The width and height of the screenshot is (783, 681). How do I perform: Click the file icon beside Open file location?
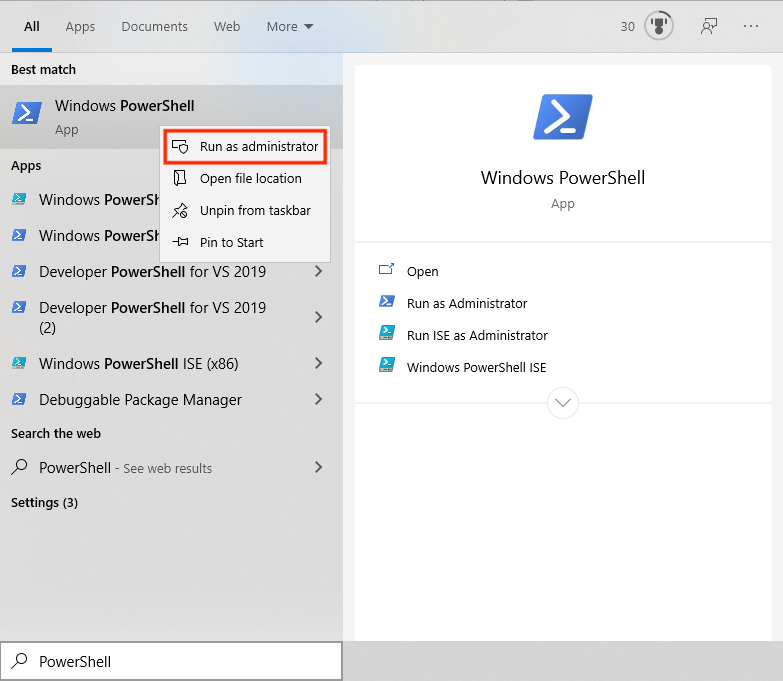(x=180, y=178)
